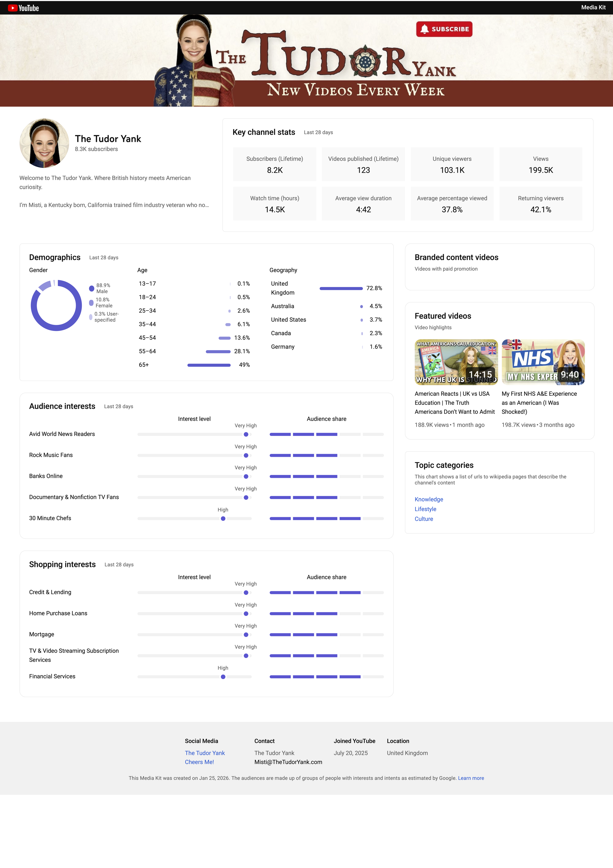
Task: Open the Cheers Me! social link
Action: (x=199, y=762)
